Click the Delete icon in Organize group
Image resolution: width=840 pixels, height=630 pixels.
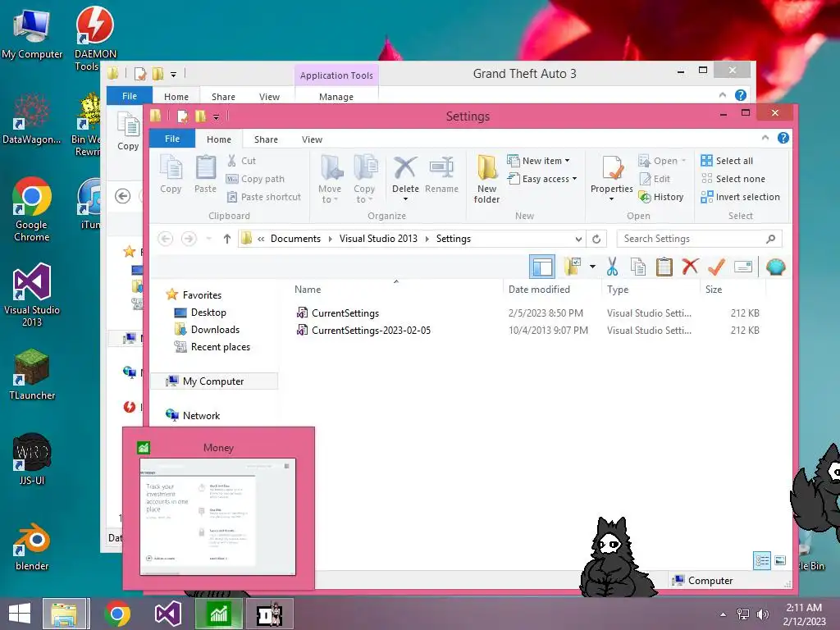click(405, 169)
